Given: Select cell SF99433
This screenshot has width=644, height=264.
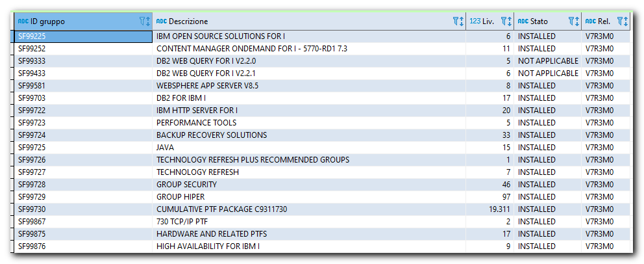Looking at the screenshot, I should pyautogui.click(x=83, y=73).
